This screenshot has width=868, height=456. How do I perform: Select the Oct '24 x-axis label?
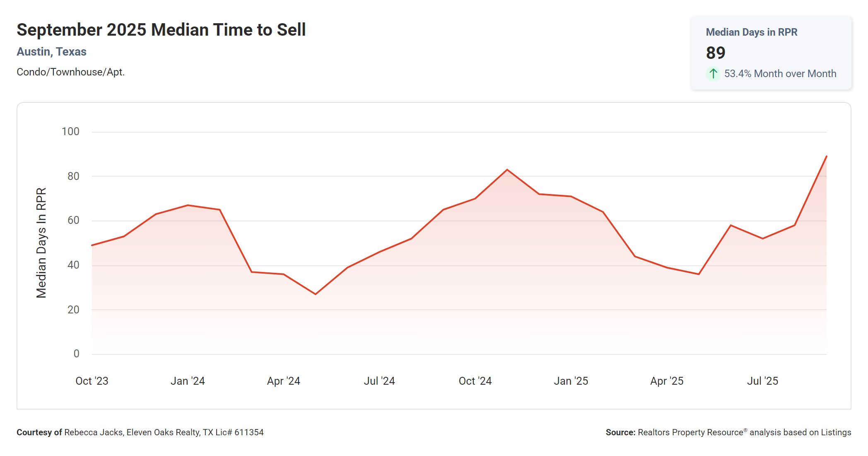[x=475, y=381]
